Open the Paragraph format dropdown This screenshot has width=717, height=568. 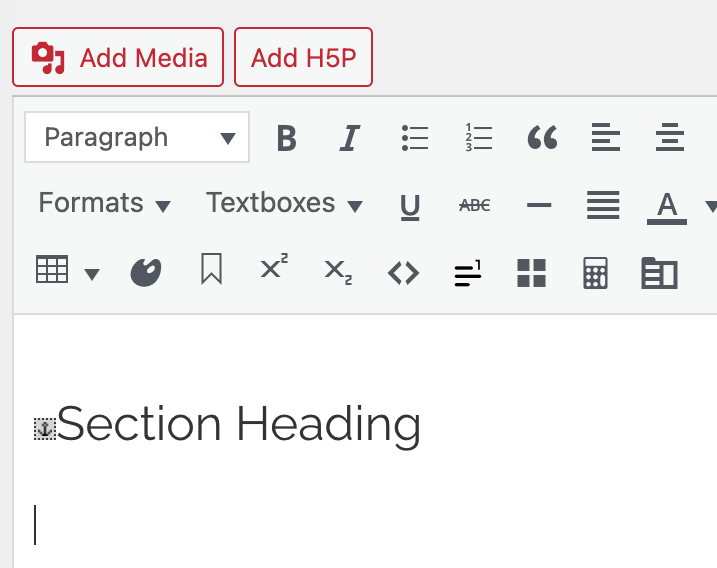point(137,138)
